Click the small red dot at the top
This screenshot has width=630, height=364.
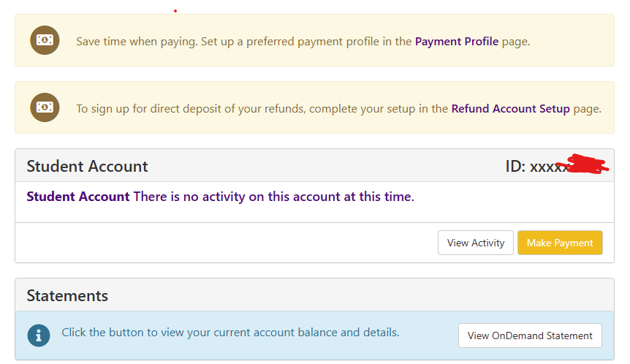click(x=175, y=11)
